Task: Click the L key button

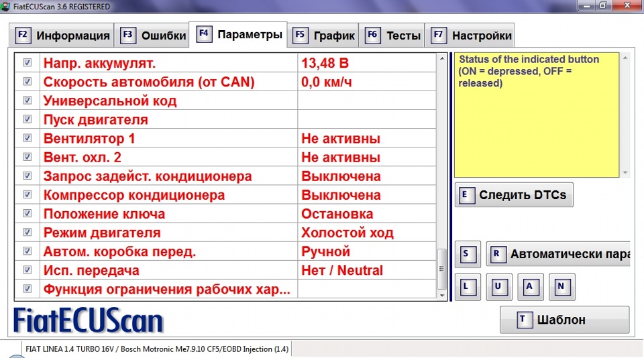Action: coord(468,286)
